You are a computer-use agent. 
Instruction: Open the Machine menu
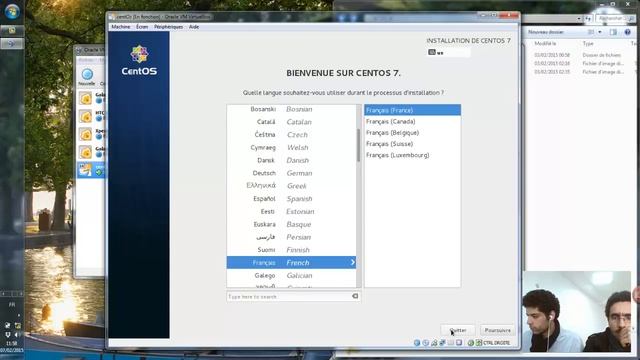[x=120, y=27]
